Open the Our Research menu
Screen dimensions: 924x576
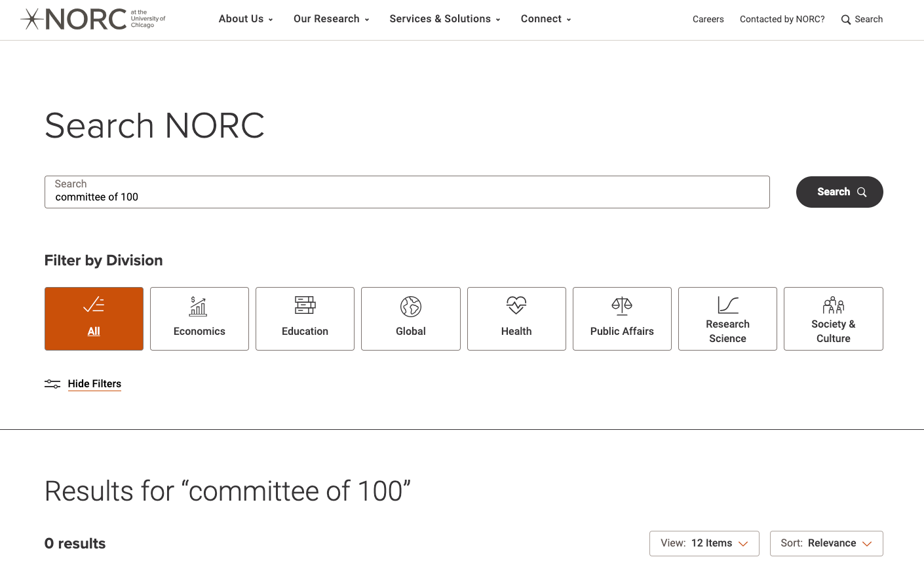pyautogui.click(x=332, y=19)
